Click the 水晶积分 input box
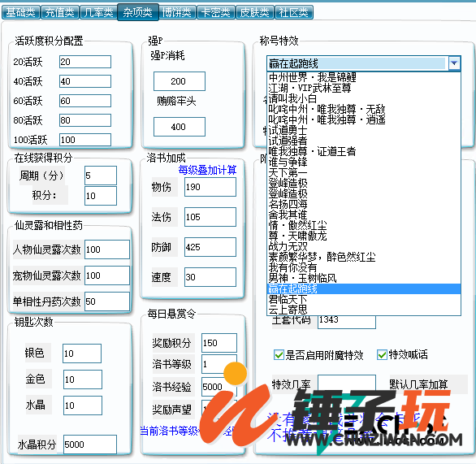 pos(90,444)
